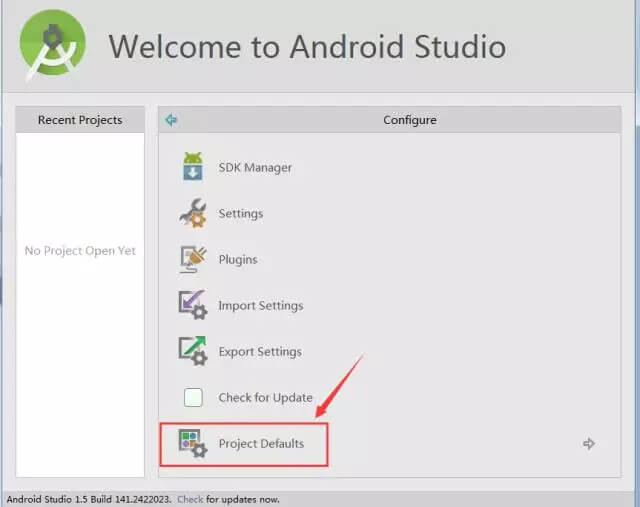Click Welcome to Android Studio heading

click(307, 47)
